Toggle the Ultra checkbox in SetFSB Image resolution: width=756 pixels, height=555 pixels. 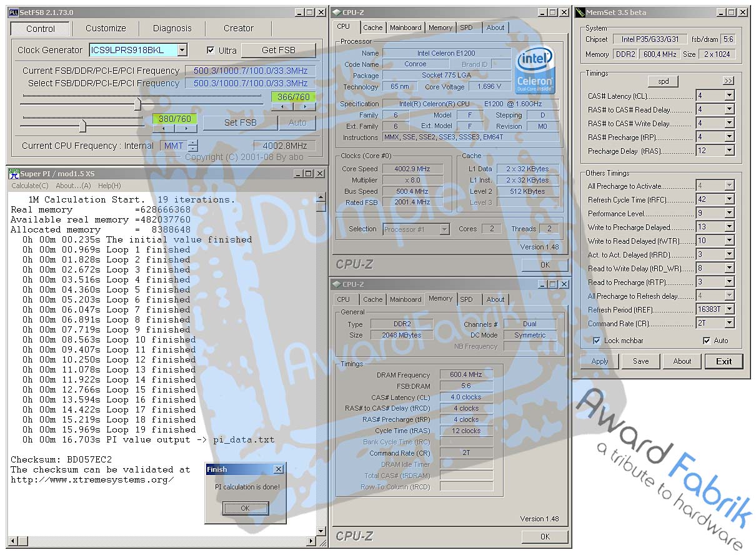click(x=211, y=51)
